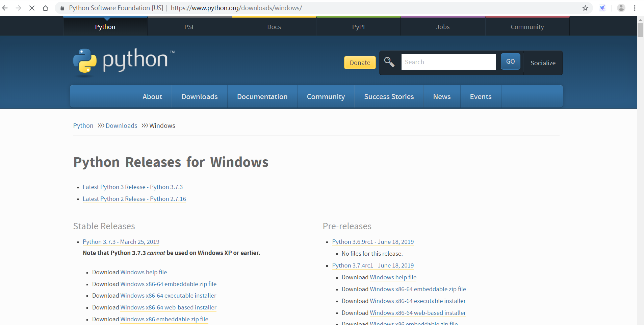Switch to the PSF top tab

click(189, 27)
